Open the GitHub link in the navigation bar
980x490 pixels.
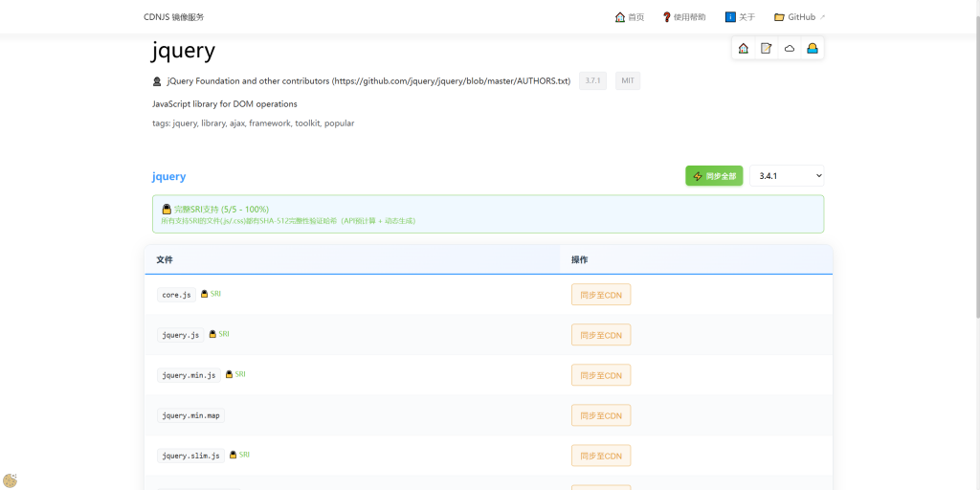click(x=799, y=17)
